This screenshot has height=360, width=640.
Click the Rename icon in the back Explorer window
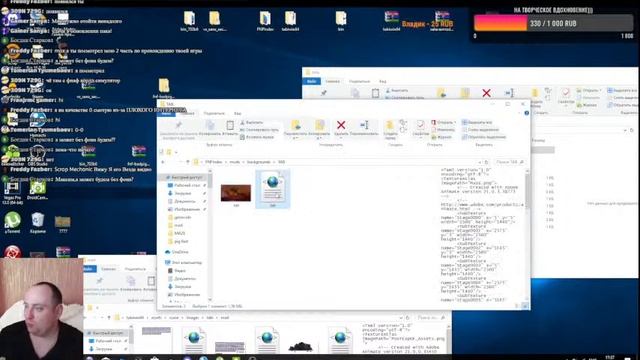(x=509, y=93)
